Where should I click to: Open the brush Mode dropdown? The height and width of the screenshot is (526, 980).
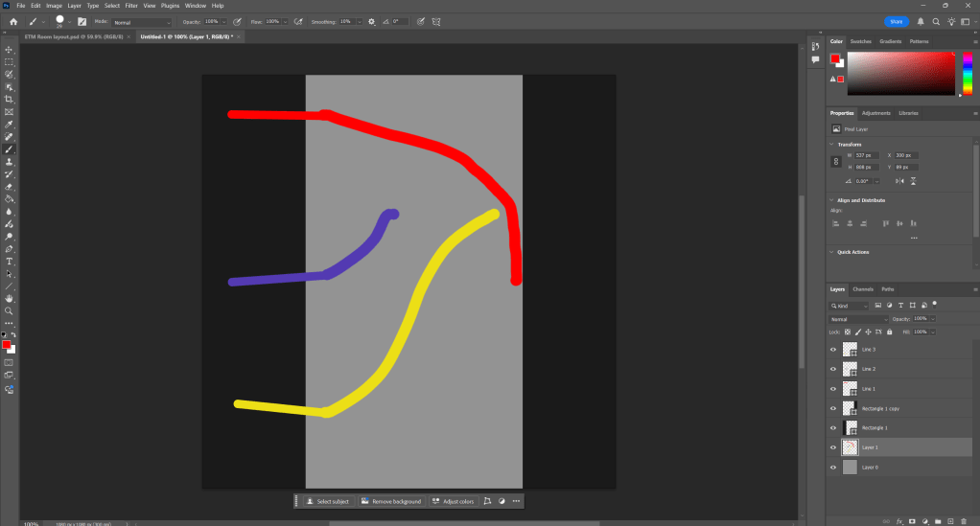click(141, 21)
